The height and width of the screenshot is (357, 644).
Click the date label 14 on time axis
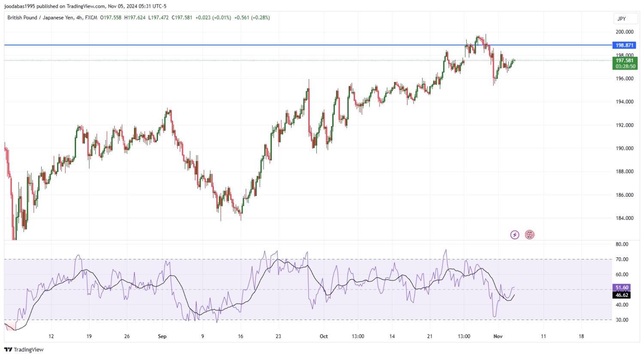392,336
